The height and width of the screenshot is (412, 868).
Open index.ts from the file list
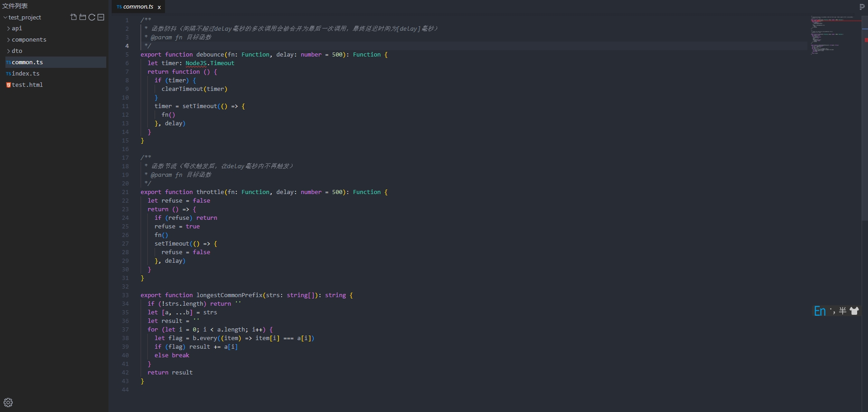[x=26, y=73]
